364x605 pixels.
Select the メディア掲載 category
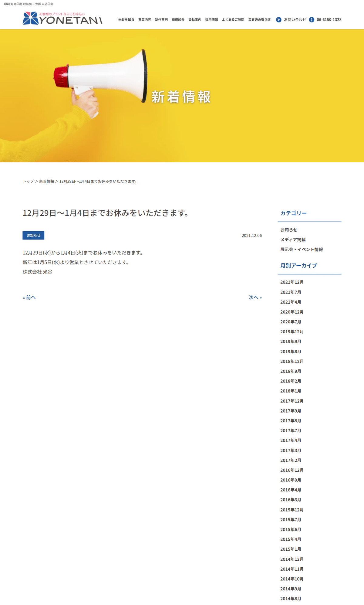[293, 240]
